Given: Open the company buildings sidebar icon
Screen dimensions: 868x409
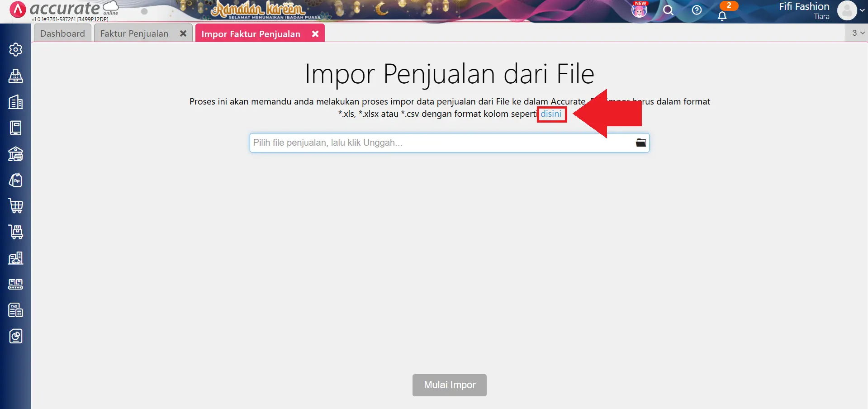Looking at the screenshot, I should click(x=16, y=102).
